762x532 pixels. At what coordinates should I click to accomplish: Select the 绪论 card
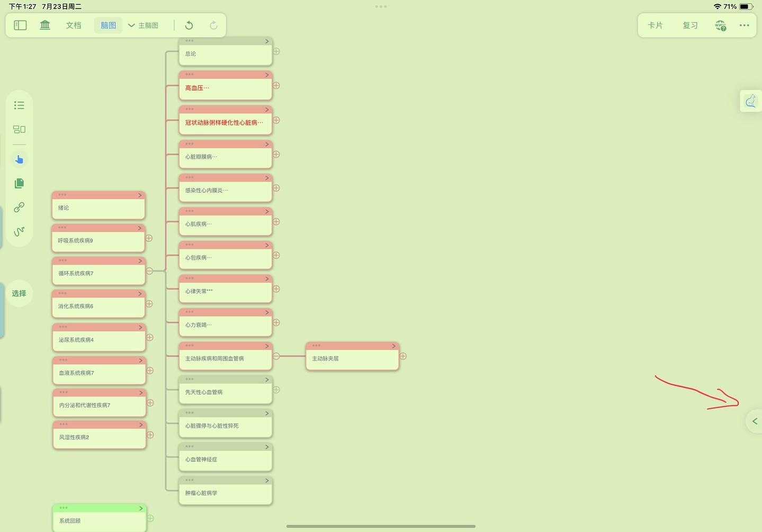click(x=98, y=205)
